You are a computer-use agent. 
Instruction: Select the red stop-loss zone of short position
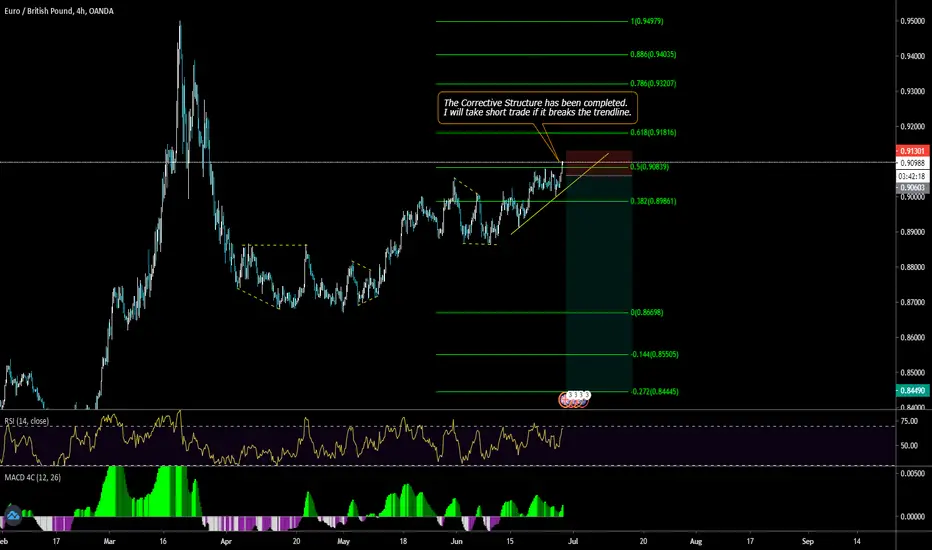click(599, 163)
